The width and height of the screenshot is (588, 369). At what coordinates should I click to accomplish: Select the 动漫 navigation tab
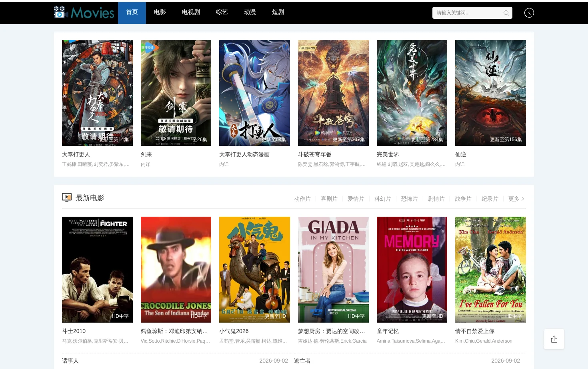pos(250,13)
